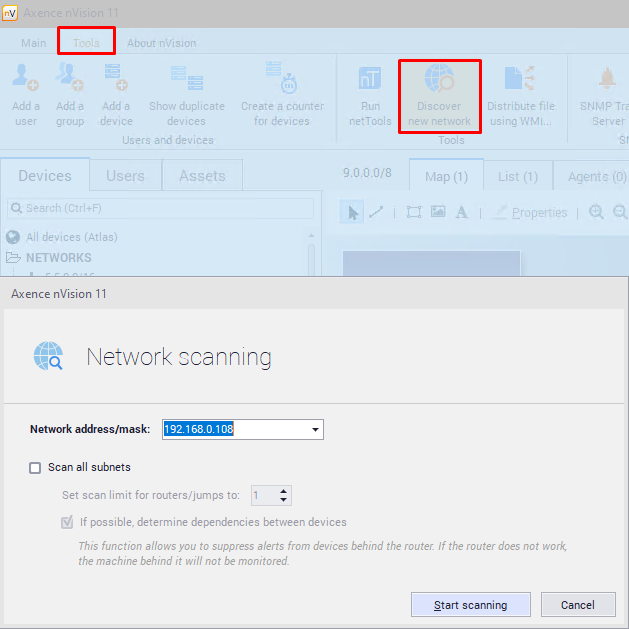Screen dimensions: 629x629
Task: Click the Network address/mask input field
Action: tap(235, 430)
